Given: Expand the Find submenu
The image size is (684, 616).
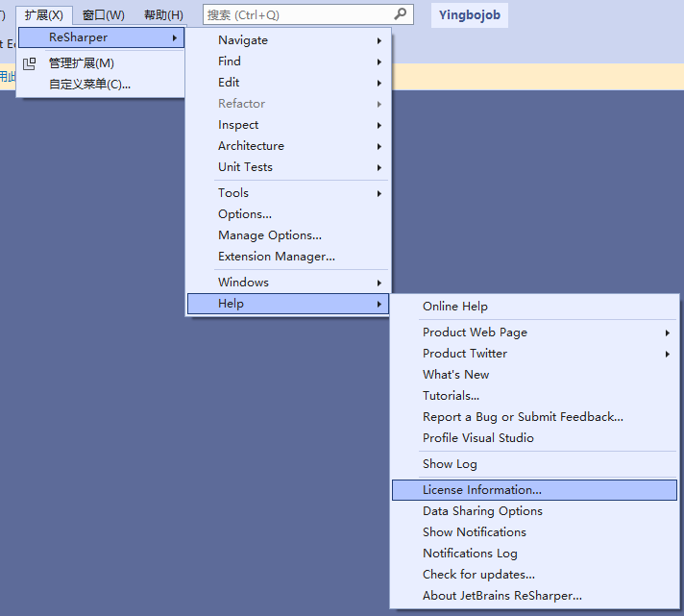Looking at the screenshot, I should [288, 62].
